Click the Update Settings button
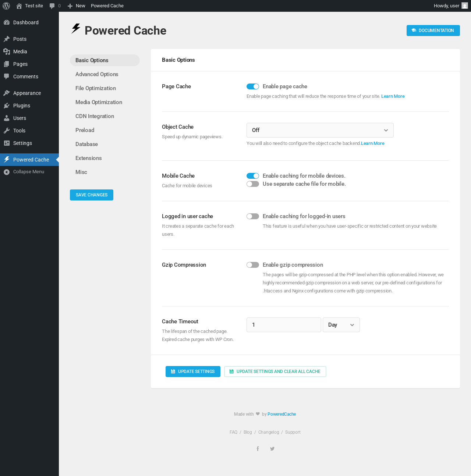471x476 pixels. click(x=193, y=372)
